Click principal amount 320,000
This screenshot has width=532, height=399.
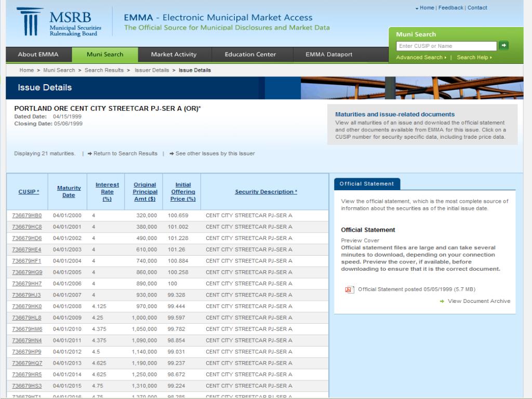tap(147, 216)
